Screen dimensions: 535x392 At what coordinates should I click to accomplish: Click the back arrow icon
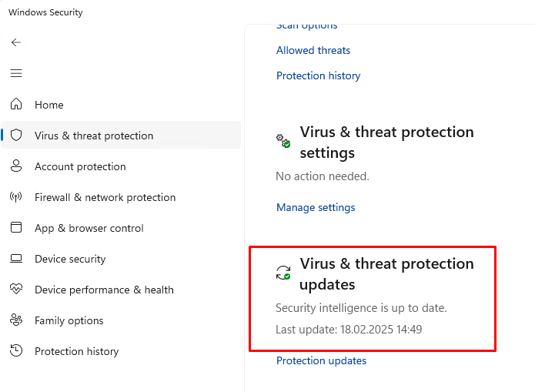click(16, 42)
